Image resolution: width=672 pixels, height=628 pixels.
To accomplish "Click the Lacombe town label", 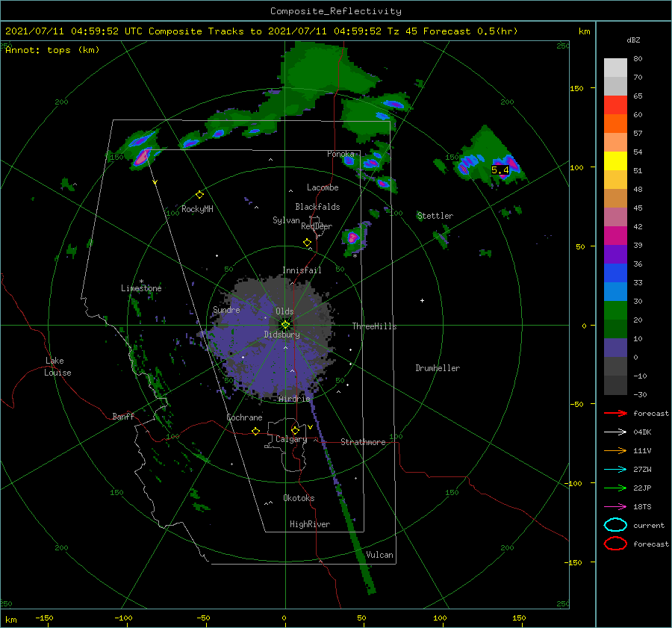I will click(x=323, y=187).
